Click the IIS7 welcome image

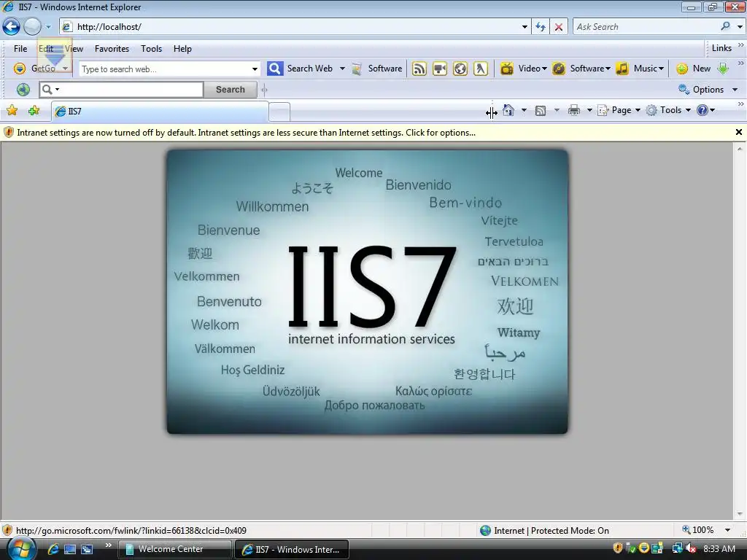[368, 292]
